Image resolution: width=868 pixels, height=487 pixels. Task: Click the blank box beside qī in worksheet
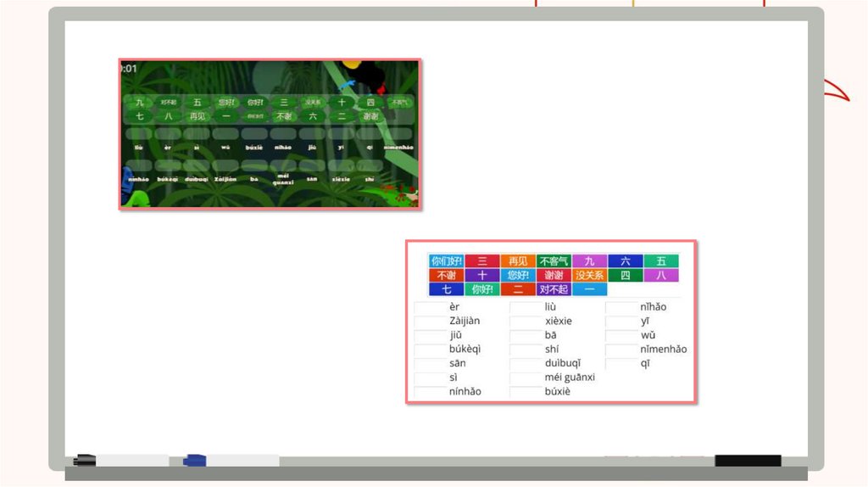(x=621, y=363)
